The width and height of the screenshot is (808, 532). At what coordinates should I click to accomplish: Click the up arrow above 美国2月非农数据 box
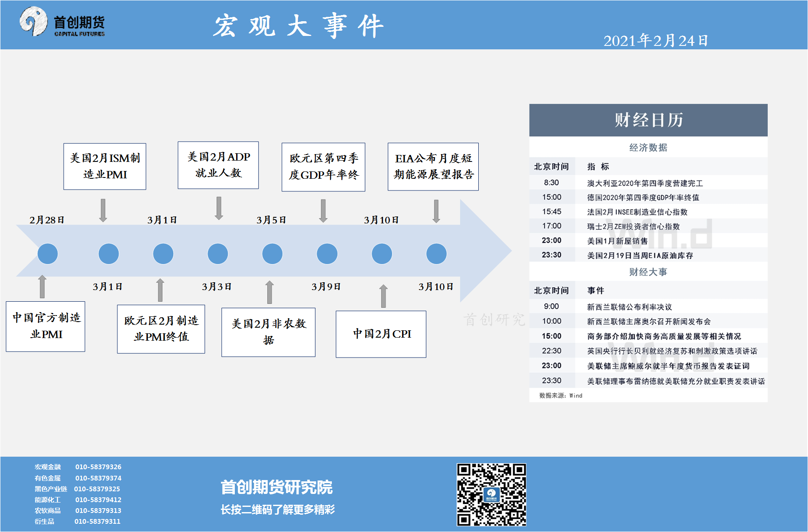(x=269, y=292)
